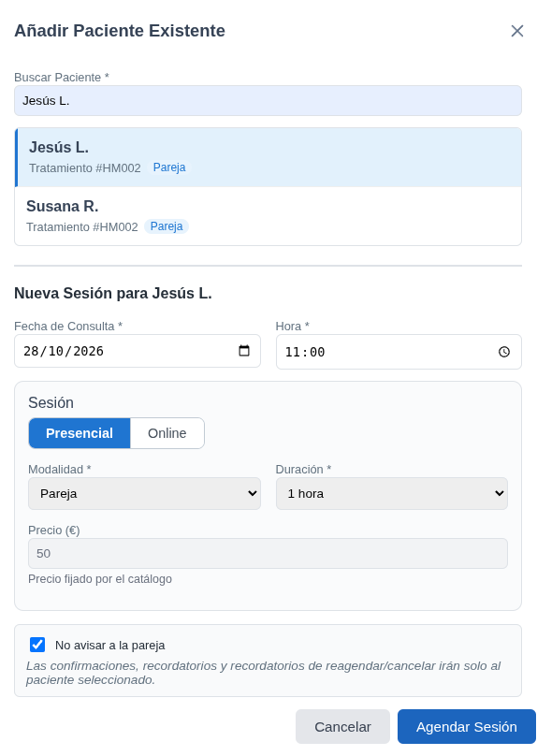
Task: Open the Modalidad dropdown
Action: pyautogui.click(x=145, y=493)
